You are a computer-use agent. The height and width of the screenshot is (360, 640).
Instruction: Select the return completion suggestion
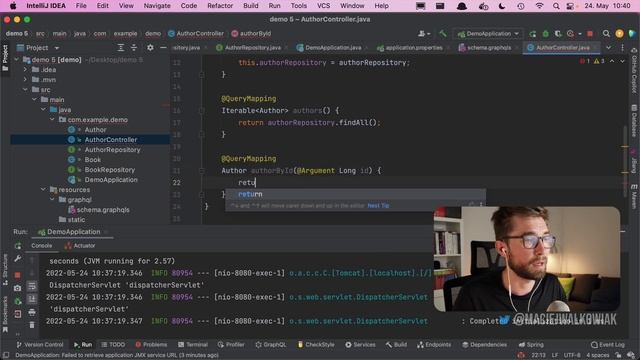pos(356,194)
